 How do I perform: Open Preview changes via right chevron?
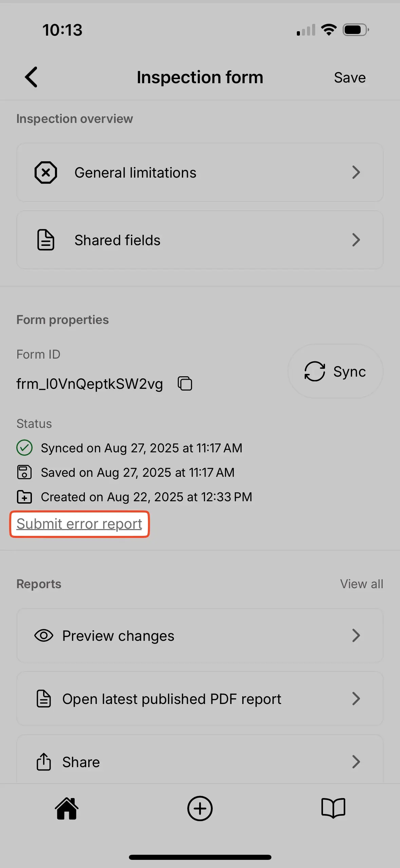point(356,635)
